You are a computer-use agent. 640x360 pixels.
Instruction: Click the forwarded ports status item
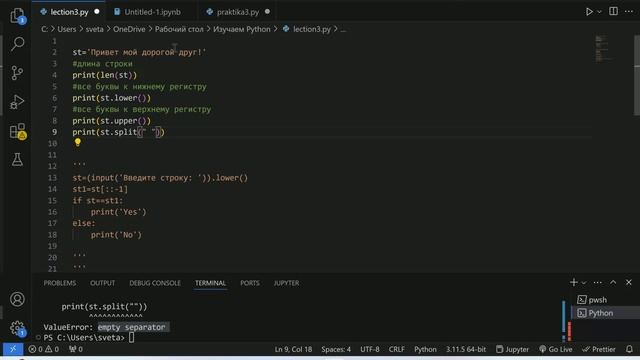click(x=76, y=349)
